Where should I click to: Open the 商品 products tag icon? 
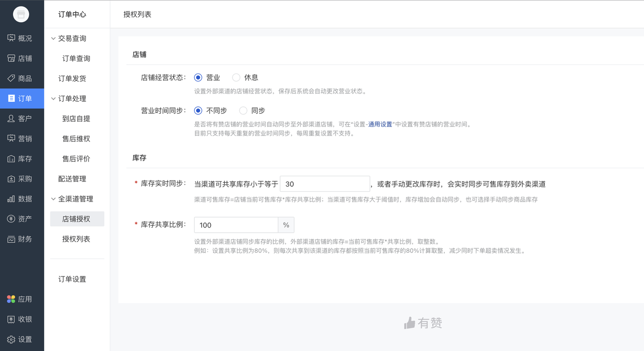click(x=11, y=79)
